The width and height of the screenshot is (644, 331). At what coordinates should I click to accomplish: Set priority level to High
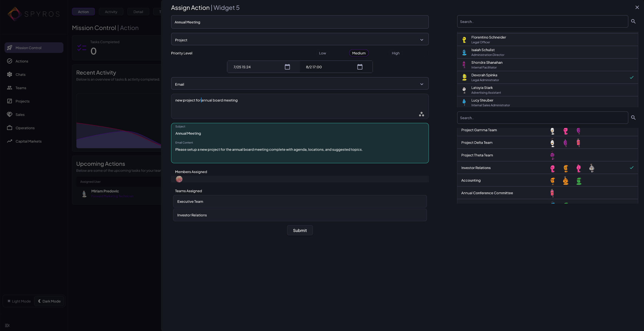point(395,53)
